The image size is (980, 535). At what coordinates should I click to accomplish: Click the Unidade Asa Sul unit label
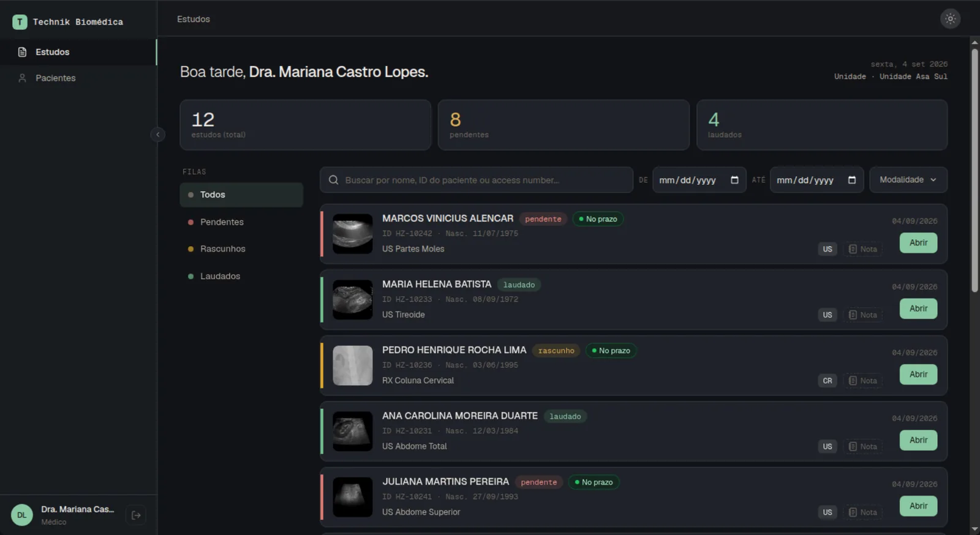(913, 77)
